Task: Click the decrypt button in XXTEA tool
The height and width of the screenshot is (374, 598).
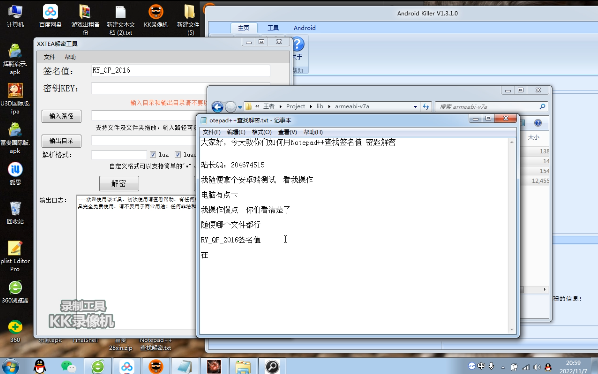Action: [x=119, y=183]
